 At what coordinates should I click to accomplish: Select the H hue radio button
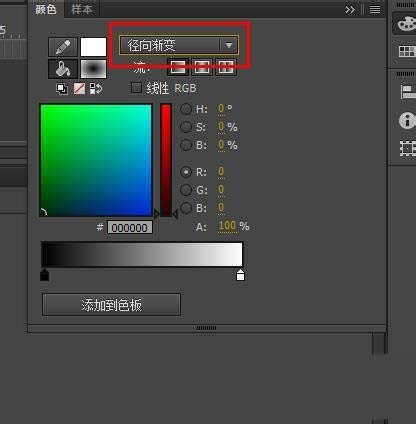click(186, 109)
